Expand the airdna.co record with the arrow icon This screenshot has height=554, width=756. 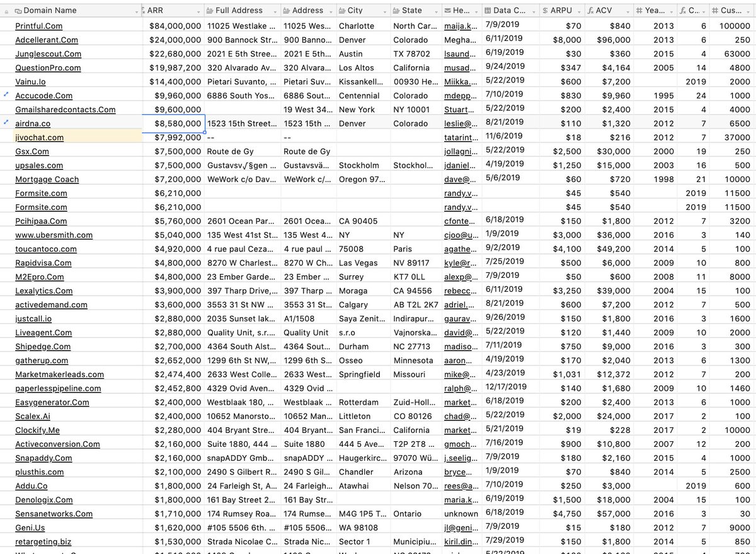pos(6,122)
